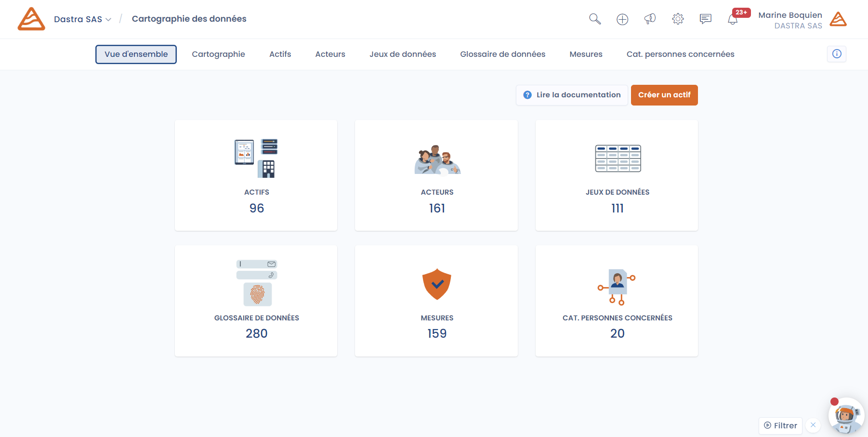Click the 280 glossary count

(x=257, y=333)
